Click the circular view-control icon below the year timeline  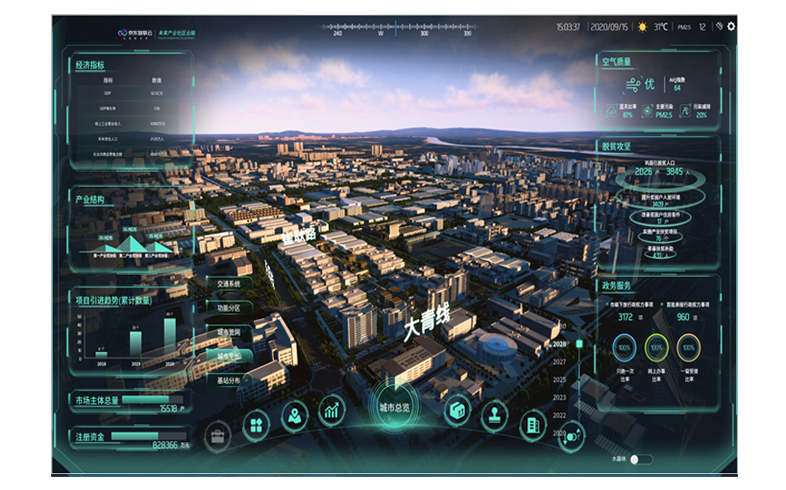click(571, 436)
